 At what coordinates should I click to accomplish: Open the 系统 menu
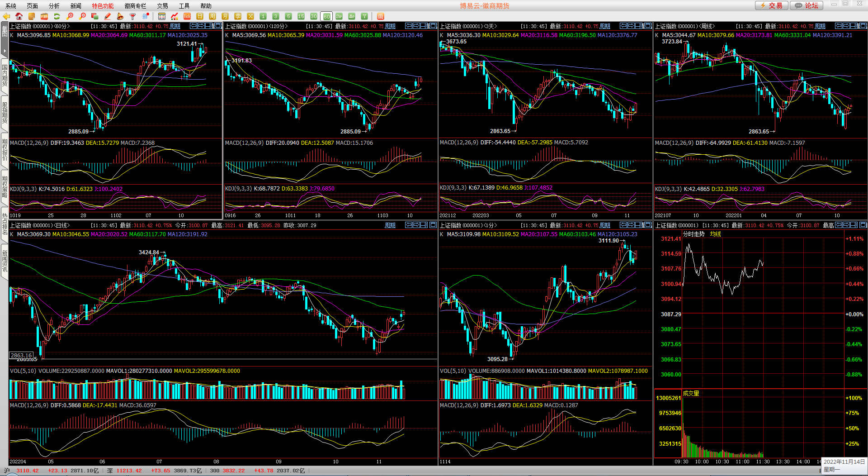pos(11,6)
